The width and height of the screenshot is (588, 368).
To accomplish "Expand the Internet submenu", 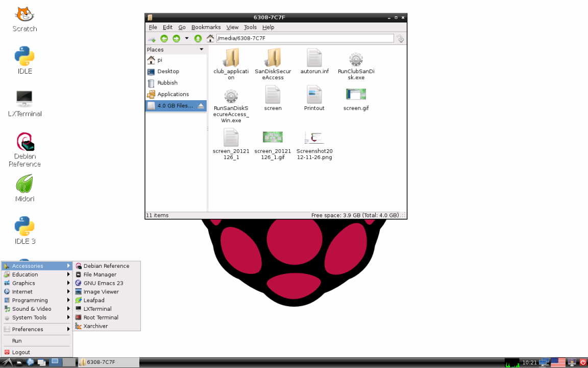I will pyautogui.click(x=37, y=292).
